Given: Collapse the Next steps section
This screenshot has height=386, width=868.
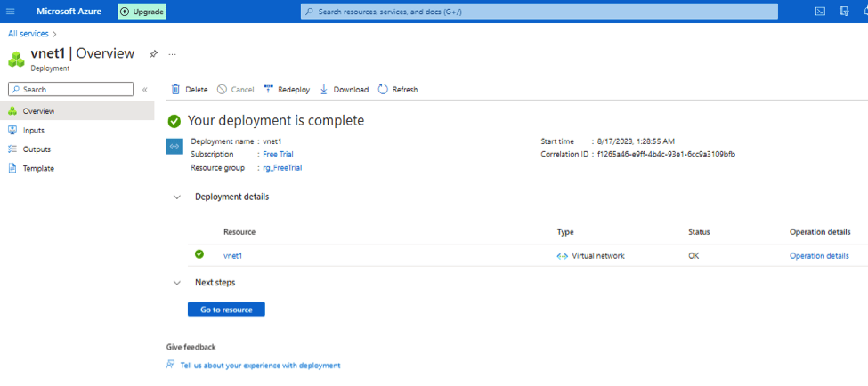Looking at the screenshot, I should pos(177,283).
